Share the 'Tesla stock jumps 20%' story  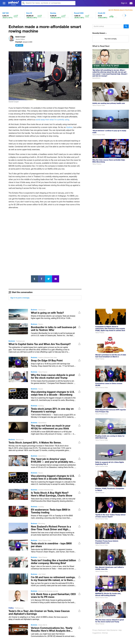click(x=79, y=409)
